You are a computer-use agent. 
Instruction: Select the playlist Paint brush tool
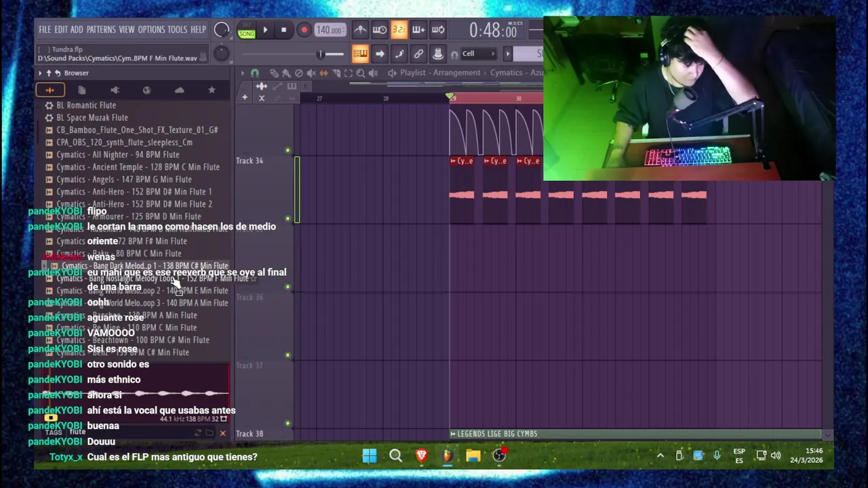(286, 73)
